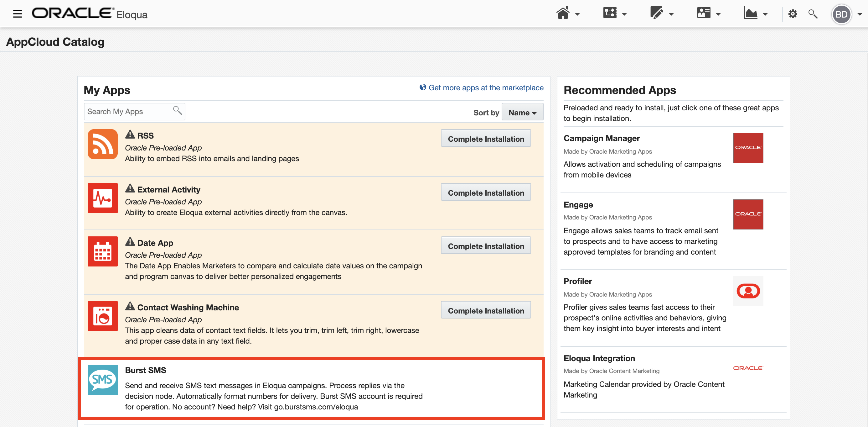Click the Burst SMS app icon
This screenshot has height=427, width=868.
[x=102, y=379]
